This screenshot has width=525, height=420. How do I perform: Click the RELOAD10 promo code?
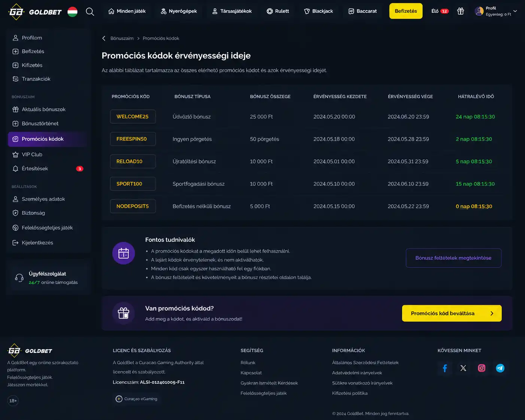(133, 161)
